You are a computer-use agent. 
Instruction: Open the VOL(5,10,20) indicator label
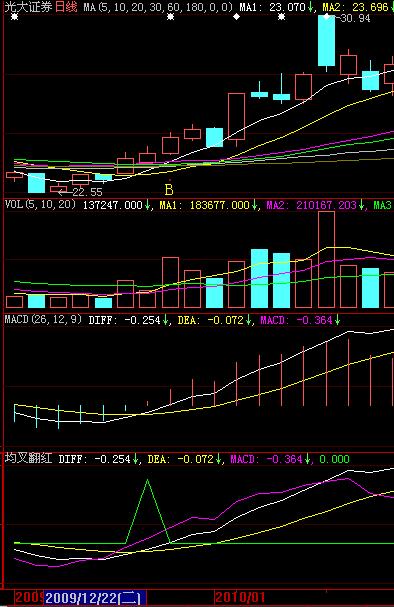pyautogui.click(x=40, y=204)
